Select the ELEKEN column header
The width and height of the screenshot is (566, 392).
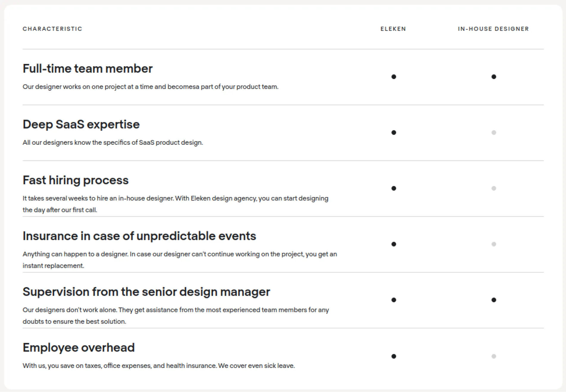point(393,29)
